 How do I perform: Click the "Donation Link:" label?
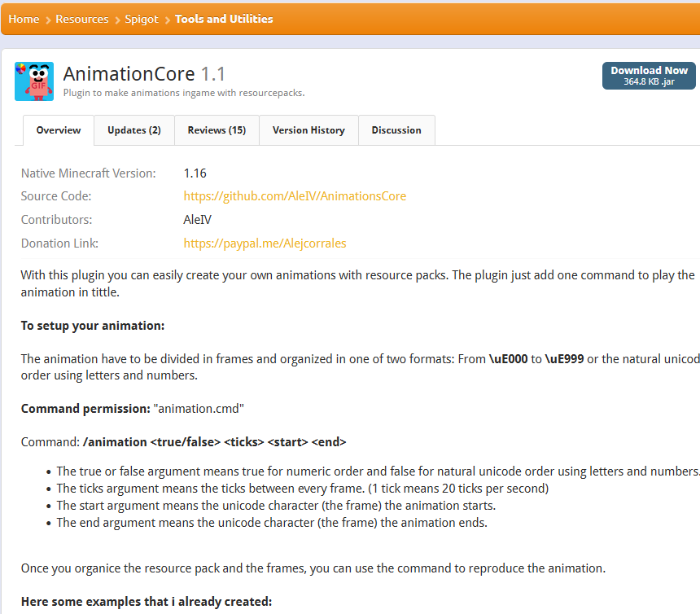(59, 243)
